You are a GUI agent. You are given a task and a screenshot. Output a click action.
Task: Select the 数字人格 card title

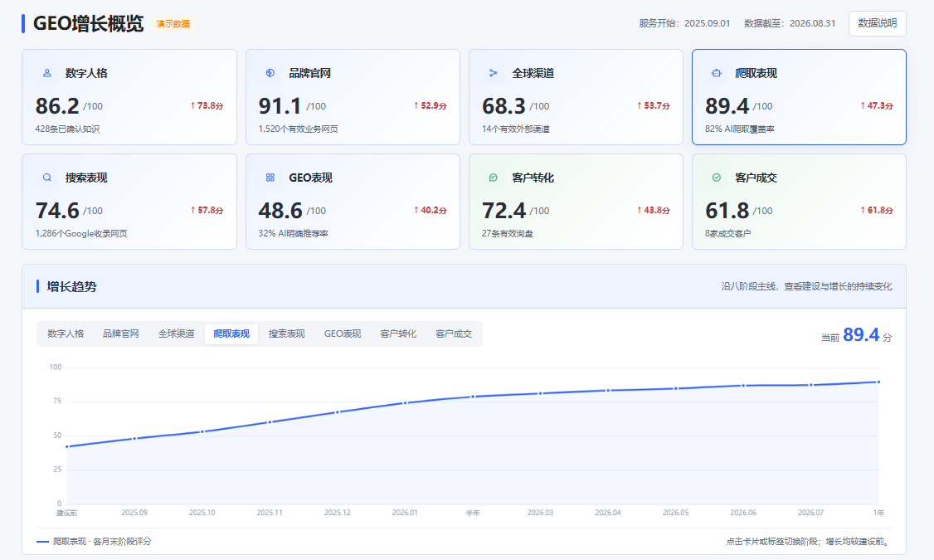86,73
